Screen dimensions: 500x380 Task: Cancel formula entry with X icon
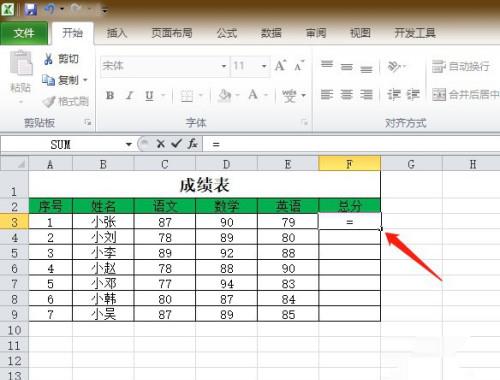[x=161, y=144]
